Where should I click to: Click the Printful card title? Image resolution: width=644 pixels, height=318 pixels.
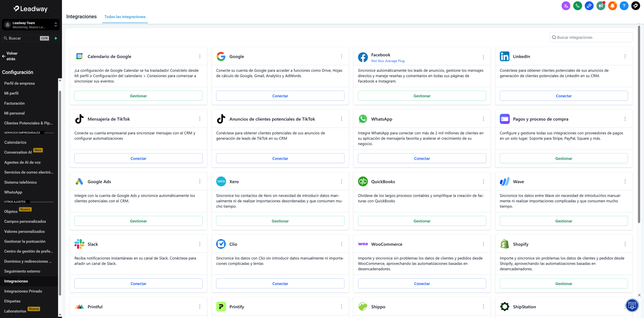point(95,307)
